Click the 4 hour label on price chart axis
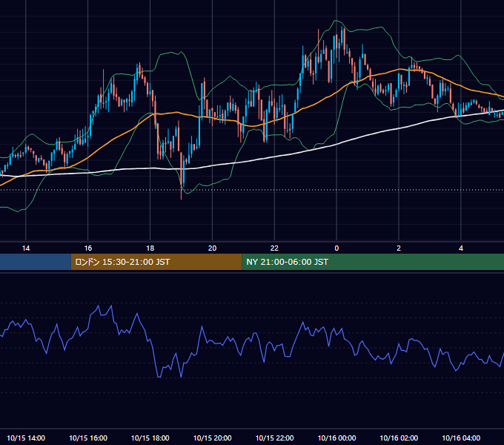Image resolution: width=504 pixels, height=445 pixels. click(x=461, y=248)
